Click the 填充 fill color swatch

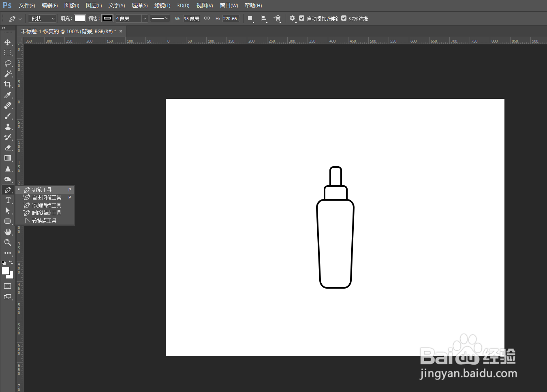80,18
